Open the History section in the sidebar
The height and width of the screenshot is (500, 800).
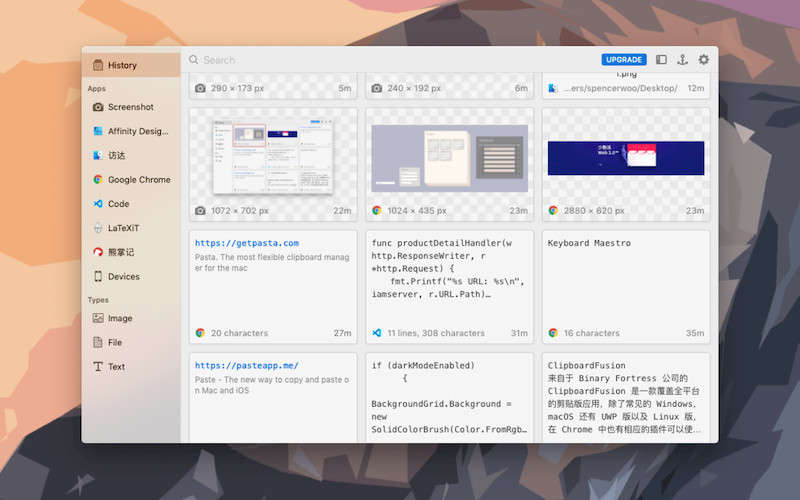(x=131, y=65)
